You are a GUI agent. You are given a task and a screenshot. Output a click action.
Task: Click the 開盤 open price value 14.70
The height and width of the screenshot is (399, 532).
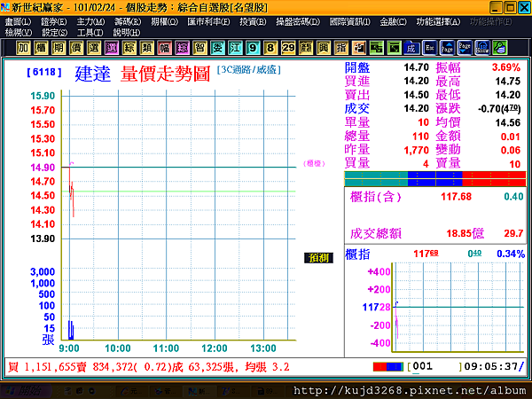[417, 67]
